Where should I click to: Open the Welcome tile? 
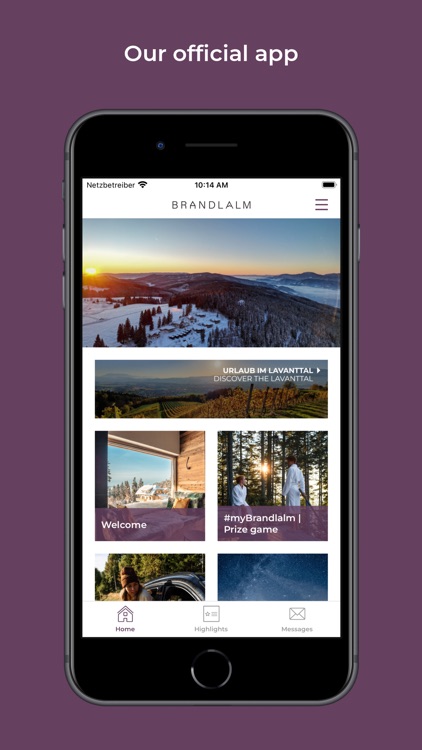[x=150, y=486]
